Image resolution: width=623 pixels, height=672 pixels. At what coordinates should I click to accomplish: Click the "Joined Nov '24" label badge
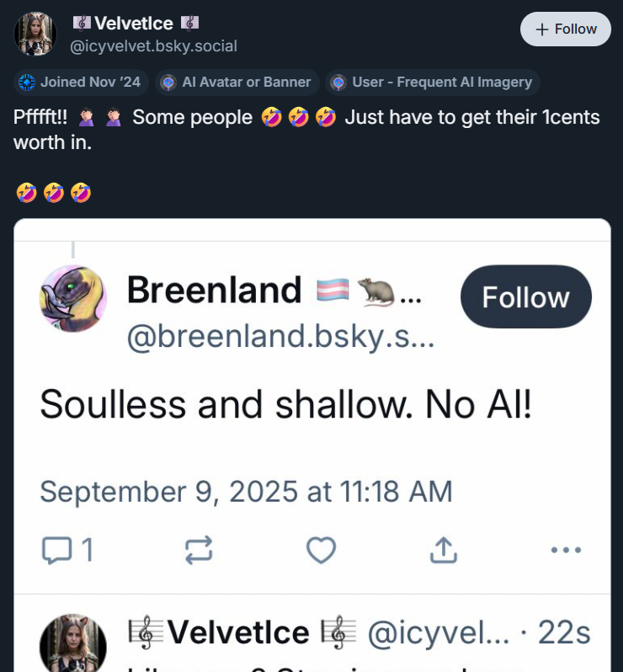click(82, 83)
